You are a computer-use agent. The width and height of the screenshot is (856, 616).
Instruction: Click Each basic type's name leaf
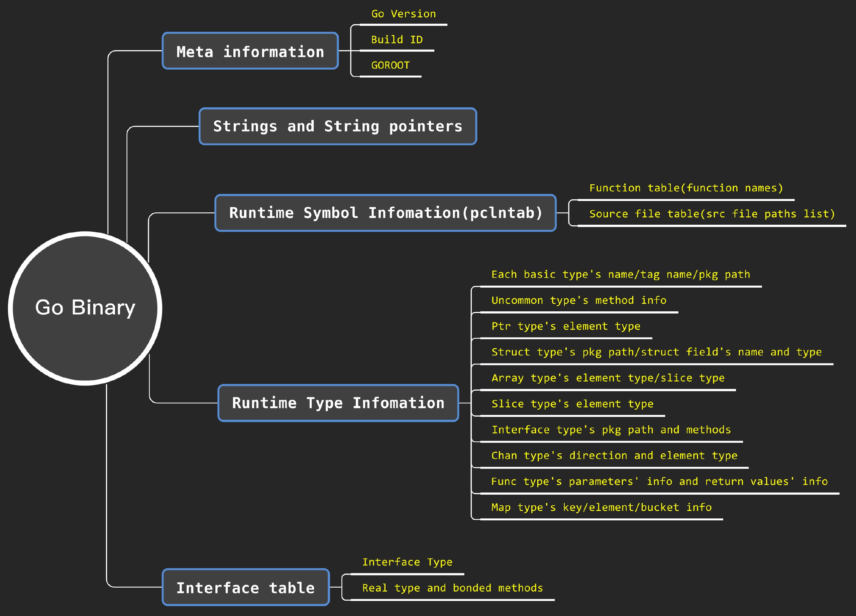point(621,275)
